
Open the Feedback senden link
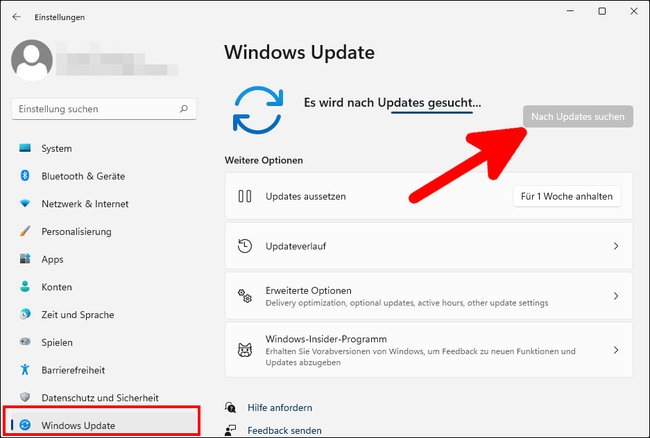point(284,431)
